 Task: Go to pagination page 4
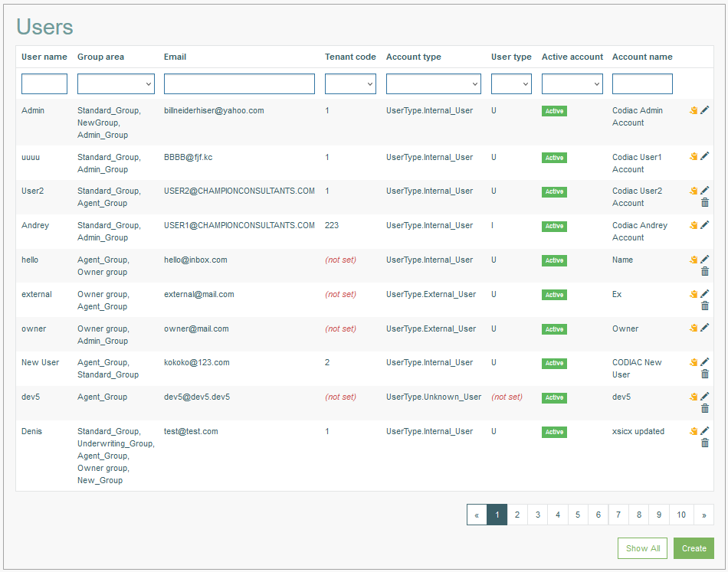(x=558, y=515)
